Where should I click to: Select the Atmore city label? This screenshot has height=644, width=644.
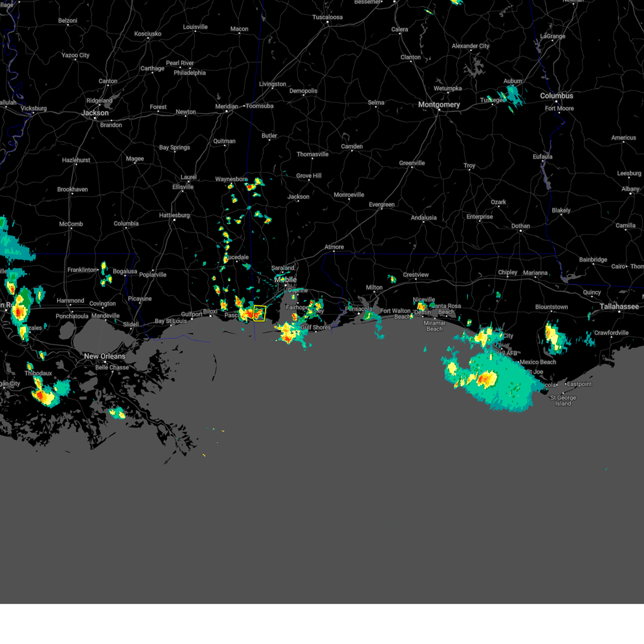(x=334, y=247)
